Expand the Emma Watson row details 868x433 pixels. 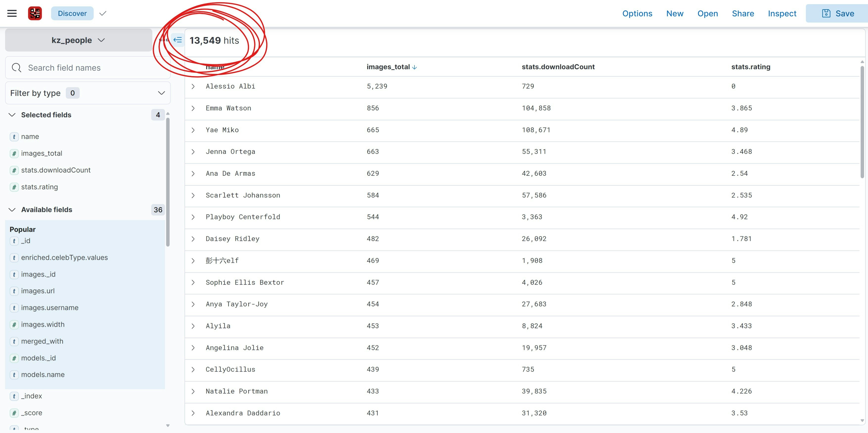pyautogui.click(x=193, y=108)
